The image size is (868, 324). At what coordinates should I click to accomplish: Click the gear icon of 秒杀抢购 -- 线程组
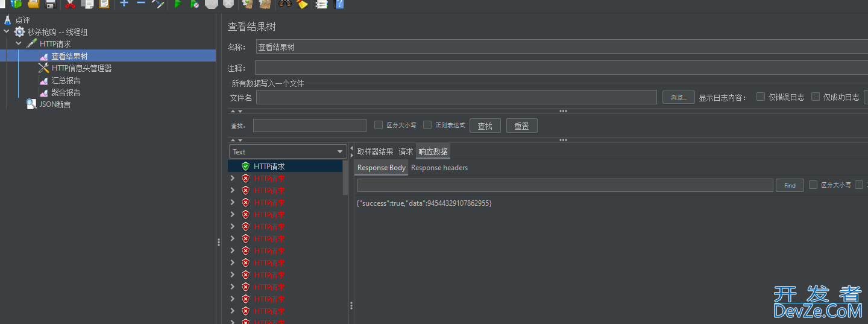click(20, 32)
